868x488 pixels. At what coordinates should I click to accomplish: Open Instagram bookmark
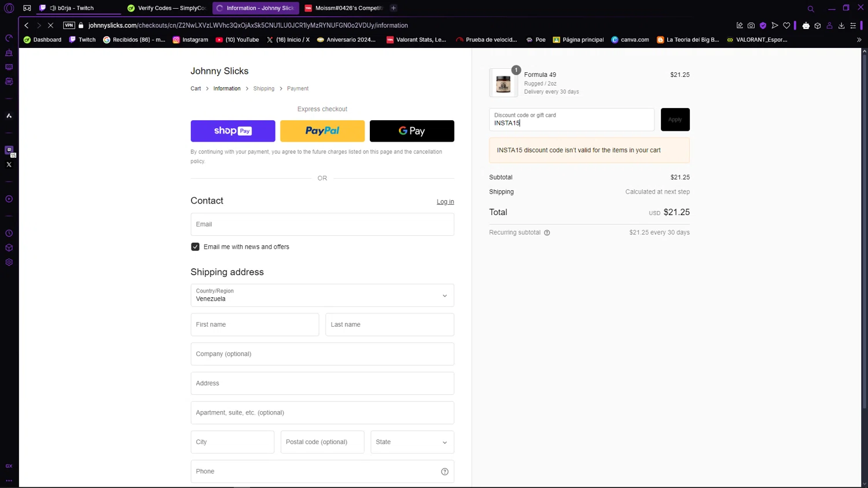pos(190,40)
